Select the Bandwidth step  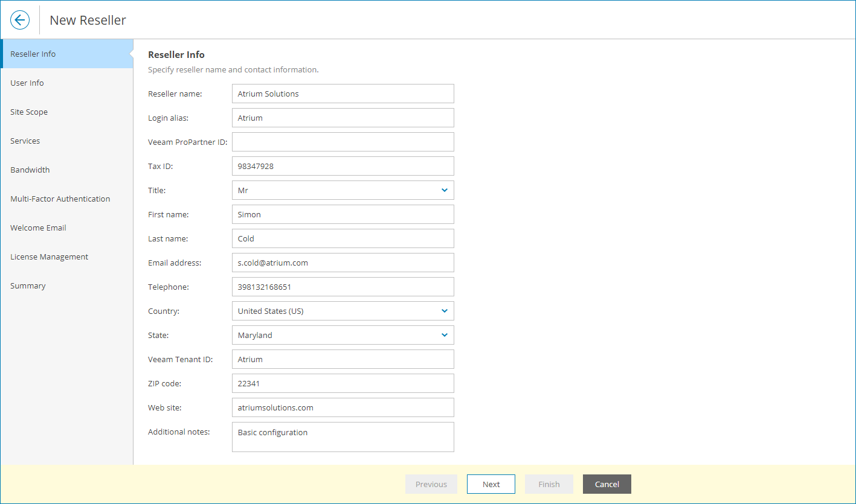[x=30, y=170]
